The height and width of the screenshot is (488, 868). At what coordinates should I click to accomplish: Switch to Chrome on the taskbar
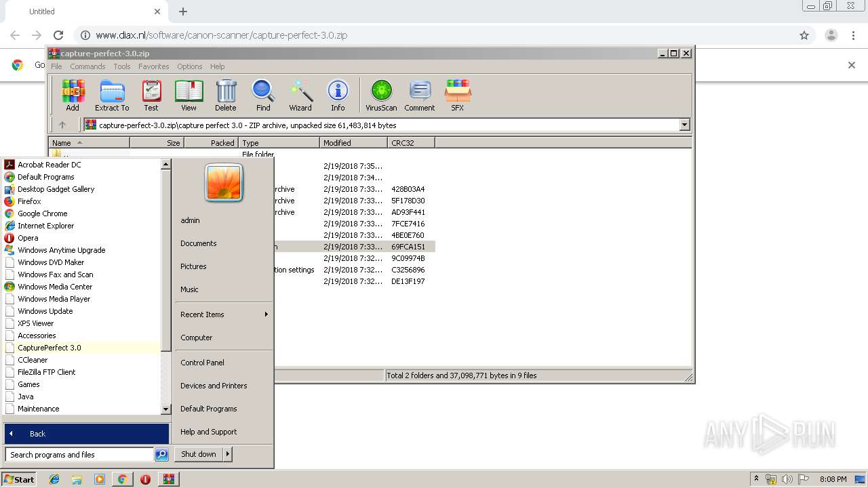click(x=122, y=479)
